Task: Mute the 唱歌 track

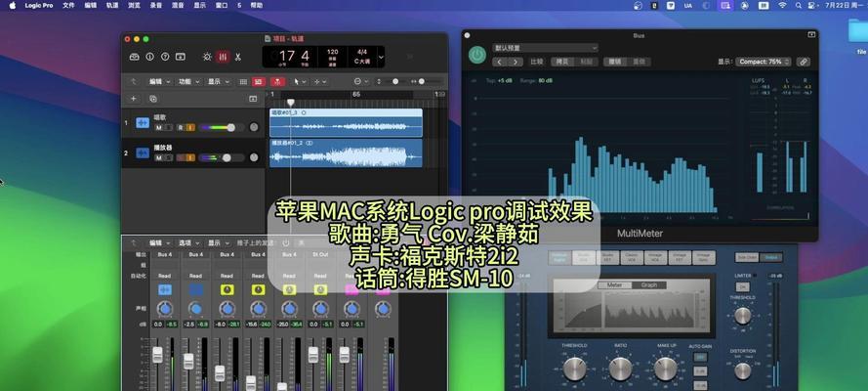Action: point(159,128)
